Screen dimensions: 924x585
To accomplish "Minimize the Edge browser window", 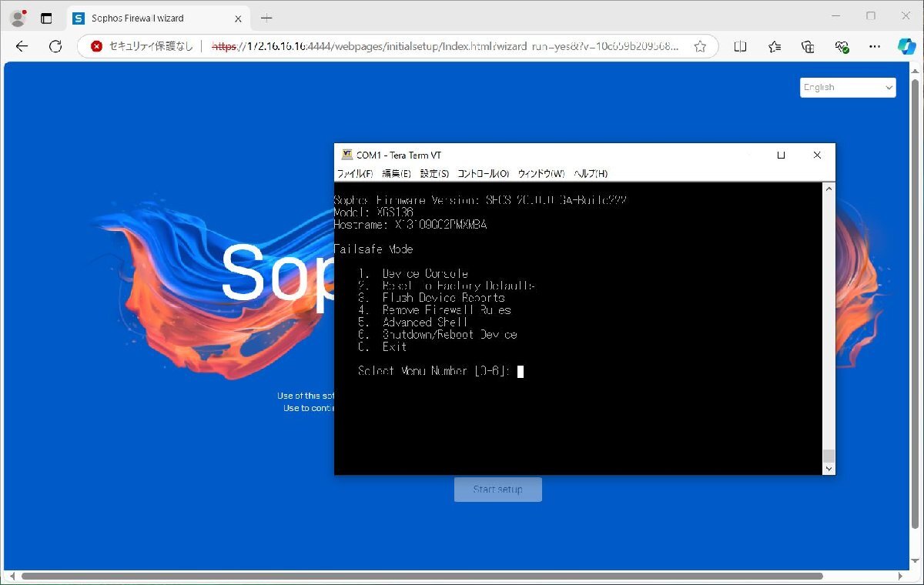I will pos(837,16).
